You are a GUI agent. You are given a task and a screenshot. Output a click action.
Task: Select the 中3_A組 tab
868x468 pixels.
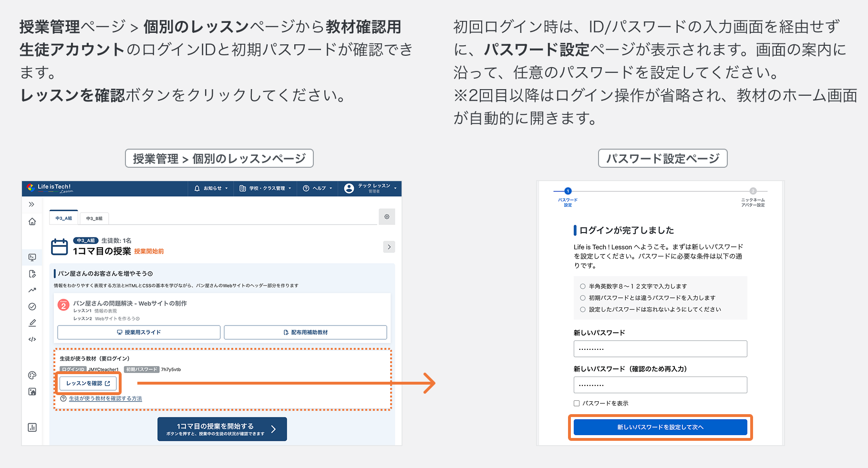pyautogui.click(x=63, y=218)
